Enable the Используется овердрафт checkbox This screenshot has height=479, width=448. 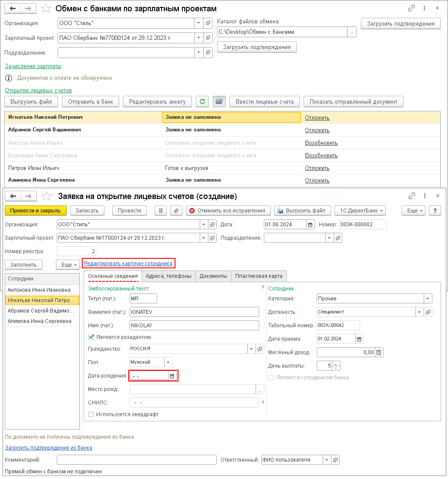click(91, 414)
